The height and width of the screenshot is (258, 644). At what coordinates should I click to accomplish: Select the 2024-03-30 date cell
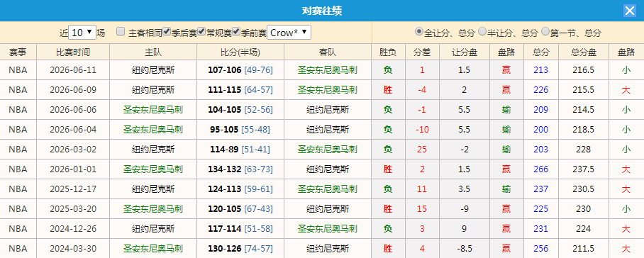73,249
